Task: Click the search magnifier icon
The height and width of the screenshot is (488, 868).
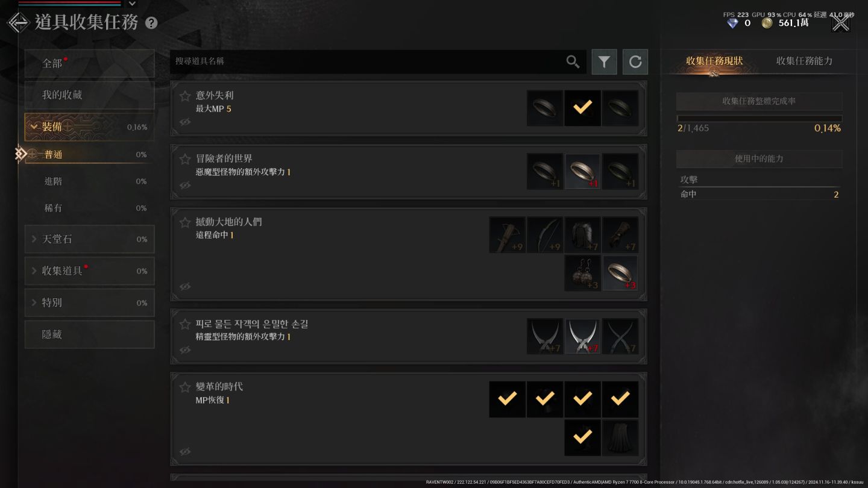Action: [x=573, y=61]
